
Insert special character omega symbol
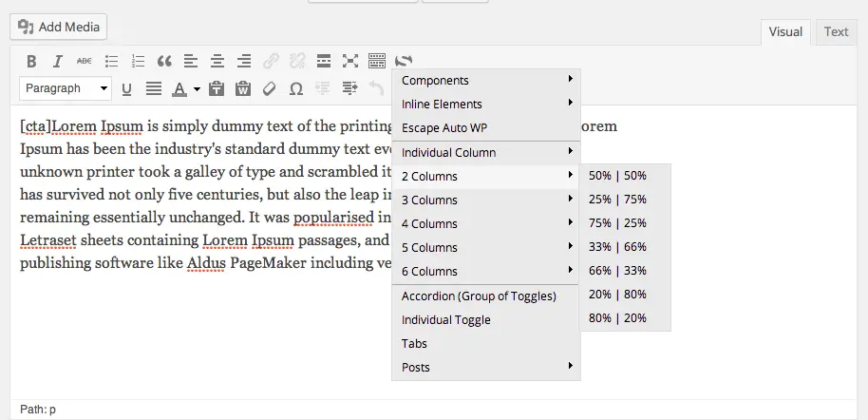(296, 88)
